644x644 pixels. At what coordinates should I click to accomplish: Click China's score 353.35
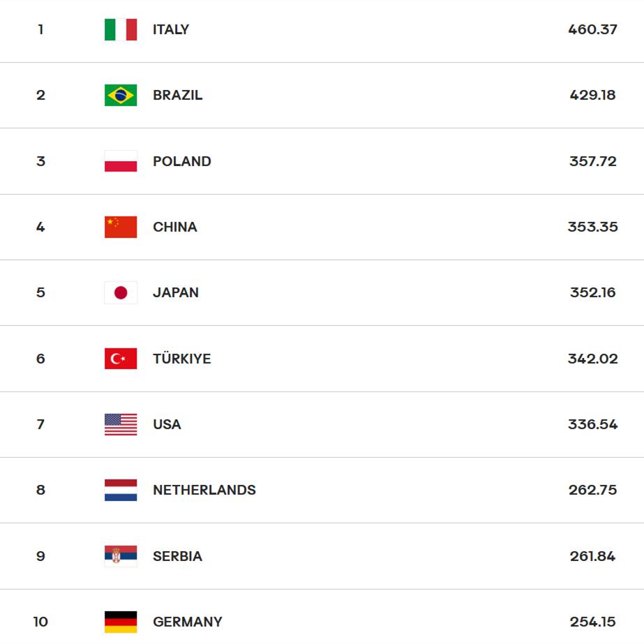[x=592, y=227]
